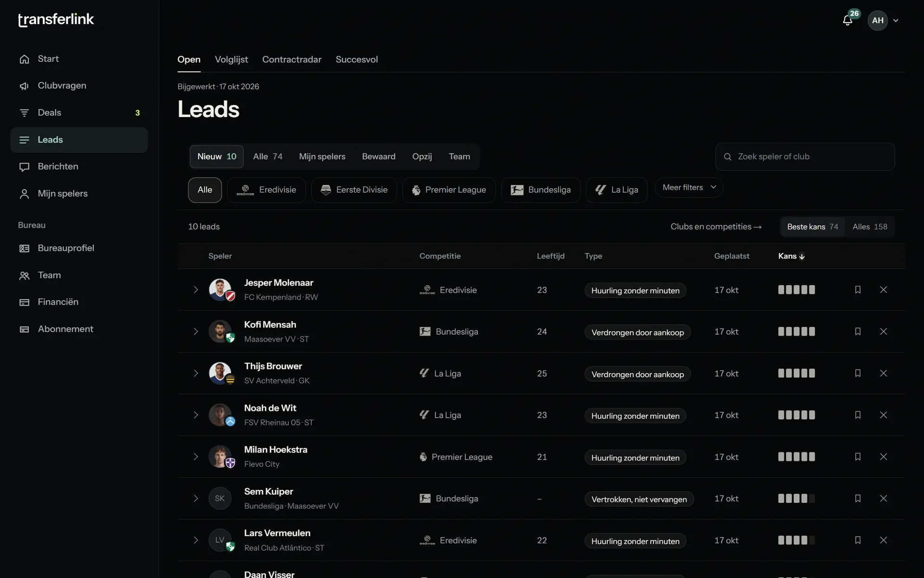Filter leads by Eerste Divisie
This screenshot has width=924, height=578.
(354, 190)
